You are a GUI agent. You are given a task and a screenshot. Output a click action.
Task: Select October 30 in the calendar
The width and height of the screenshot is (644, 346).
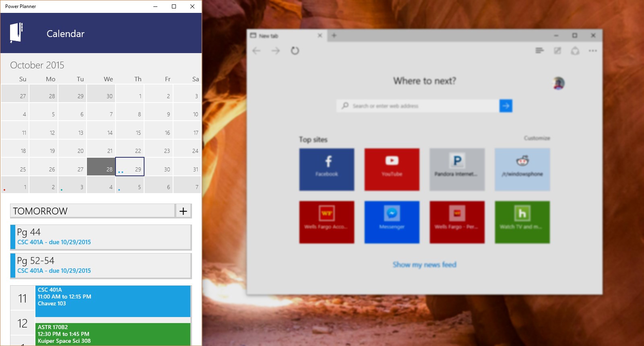pos(159,167)
